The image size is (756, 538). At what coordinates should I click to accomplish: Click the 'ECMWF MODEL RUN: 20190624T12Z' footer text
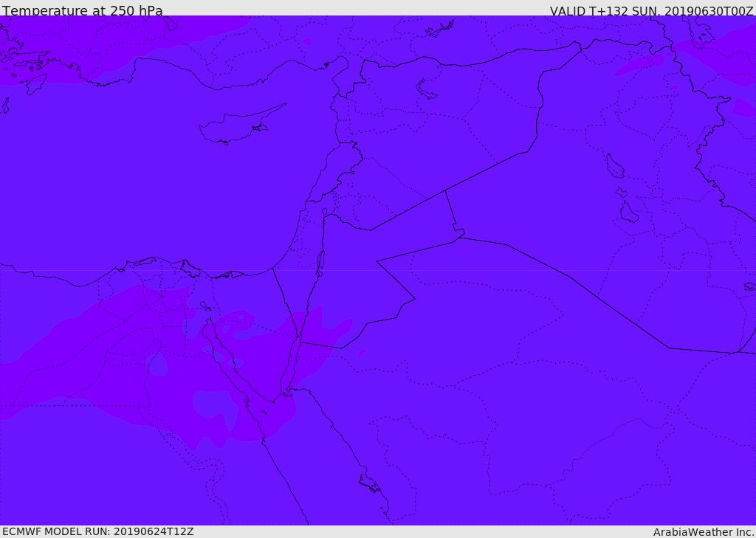pyautogui.click(x=98, y=531)
